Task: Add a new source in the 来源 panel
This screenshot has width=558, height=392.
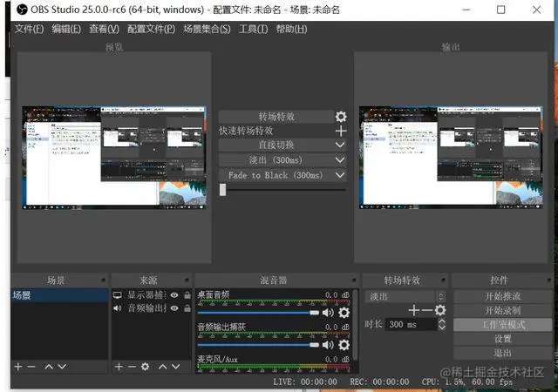Action: 119,367
